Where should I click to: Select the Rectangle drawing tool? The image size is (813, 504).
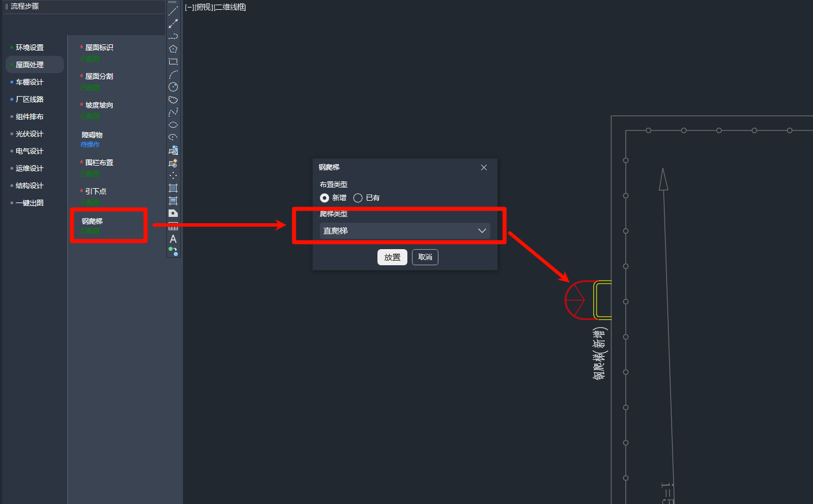pos(173,62)
